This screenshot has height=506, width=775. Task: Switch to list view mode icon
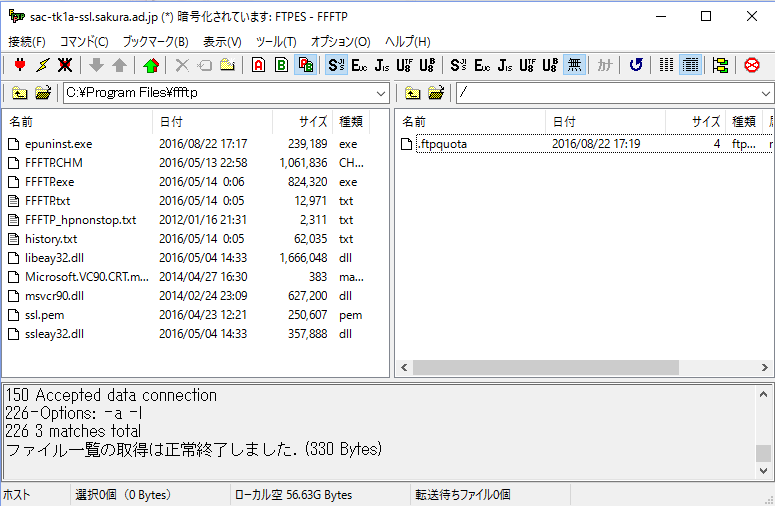(x=666, y=65)
